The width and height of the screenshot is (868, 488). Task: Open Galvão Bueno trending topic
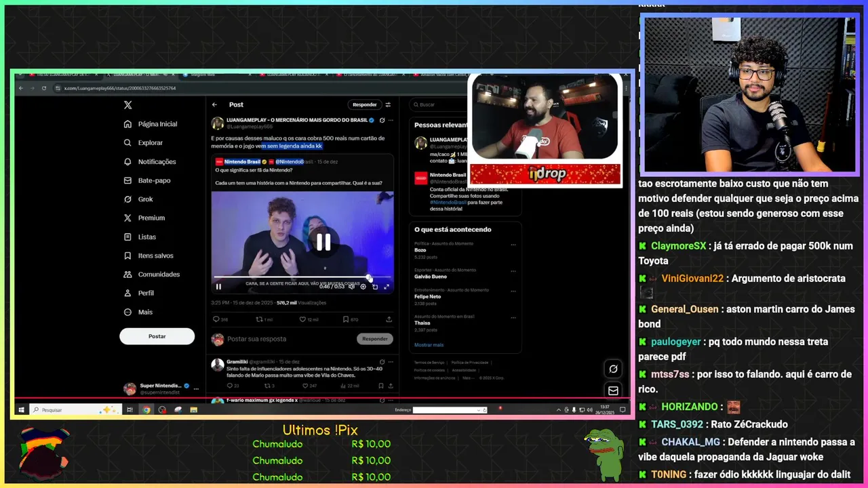click(x=431, y=277)
